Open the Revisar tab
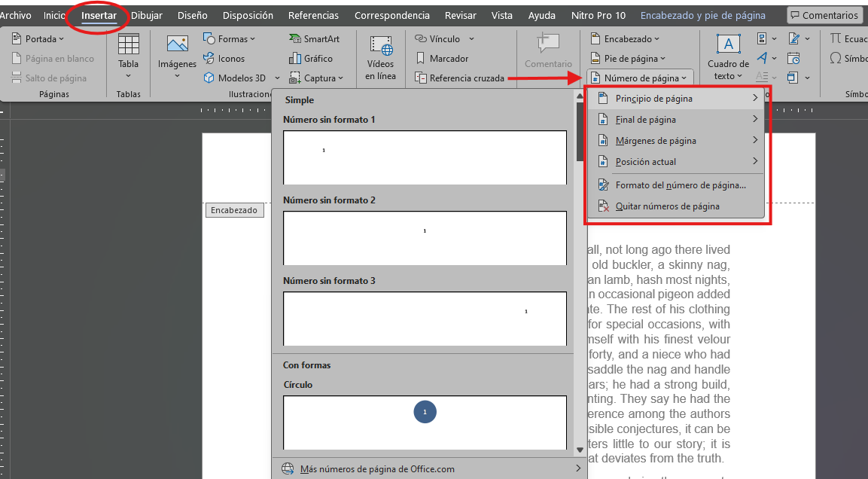868x479 pixels. (461, 16)
